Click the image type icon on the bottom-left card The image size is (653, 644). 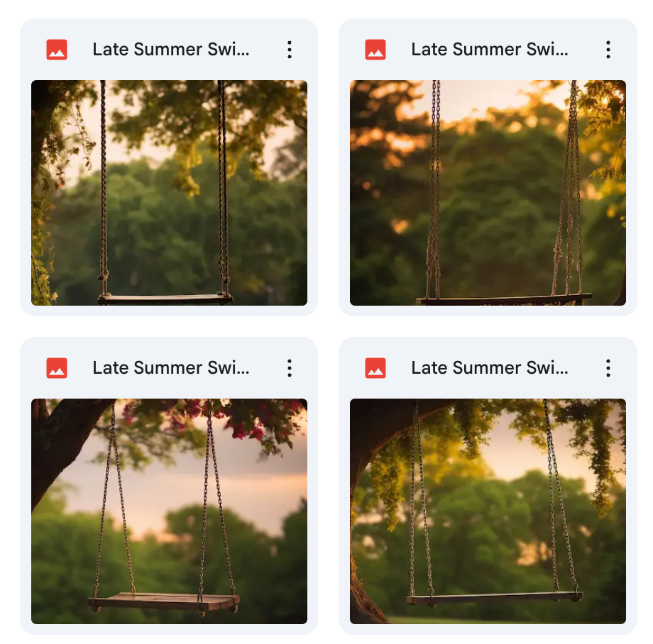click(x=57, y=368)
